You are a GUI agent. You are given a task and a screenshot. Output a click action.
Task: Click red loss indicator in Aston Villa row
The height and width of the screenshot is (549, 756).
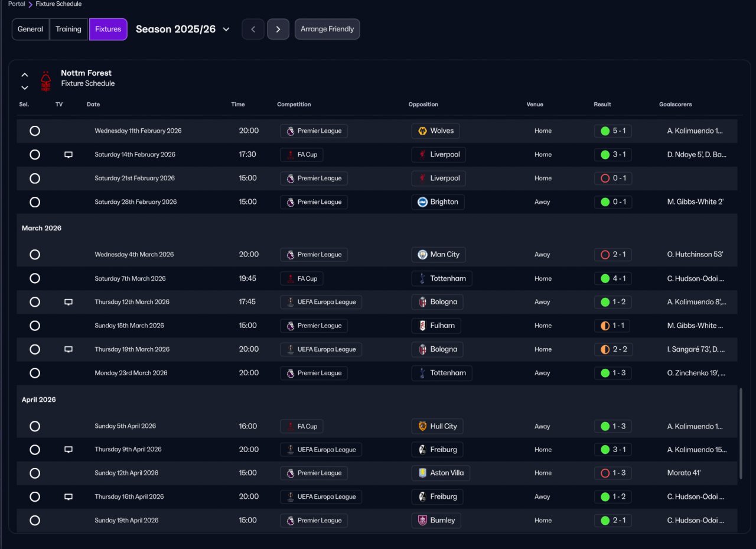(x=605, y=473)
